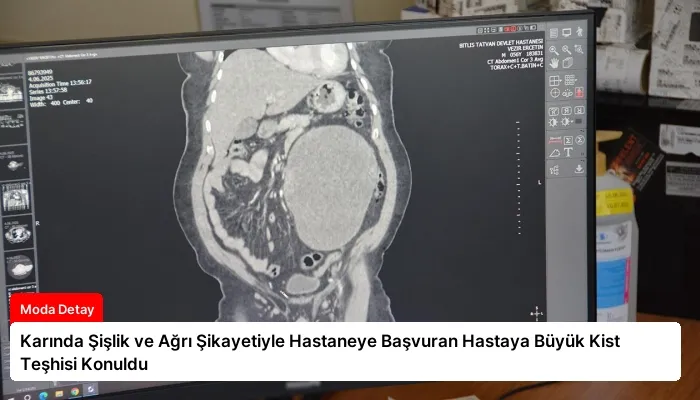Select the brightness window-level tool
This screenshot has width=700, height=400.
click(554, 122)
